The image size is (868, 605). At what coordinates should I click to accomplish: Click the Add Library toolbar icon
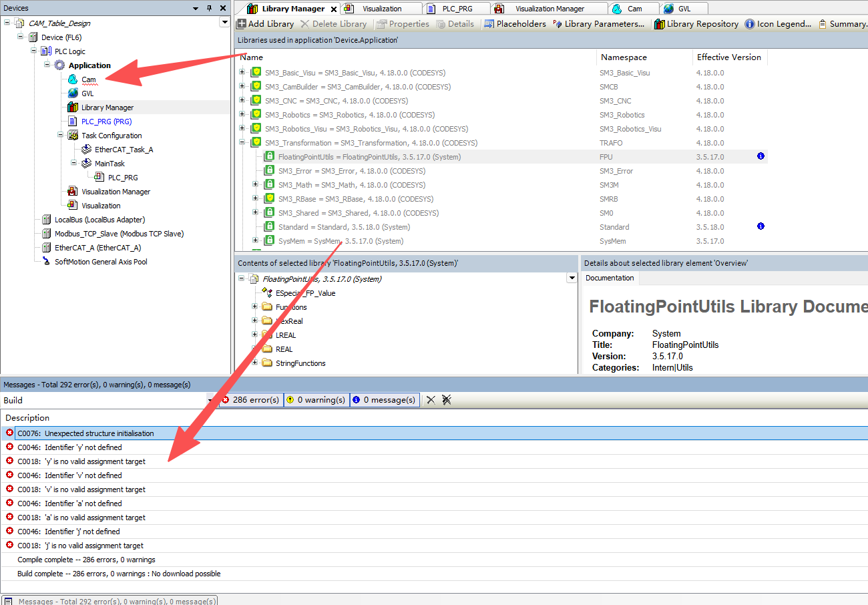[242, 24]
